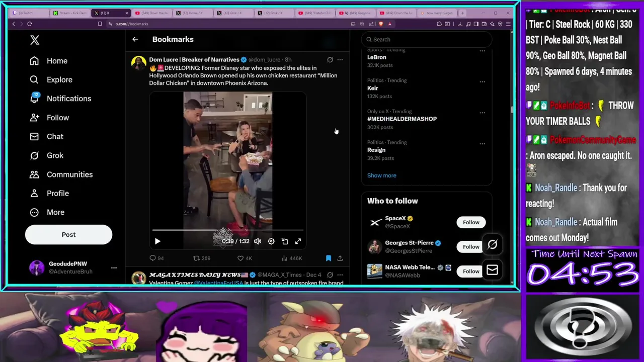Click the X logo in the sidebar
This screenshot has height=362, width=644.
[35, 40]
